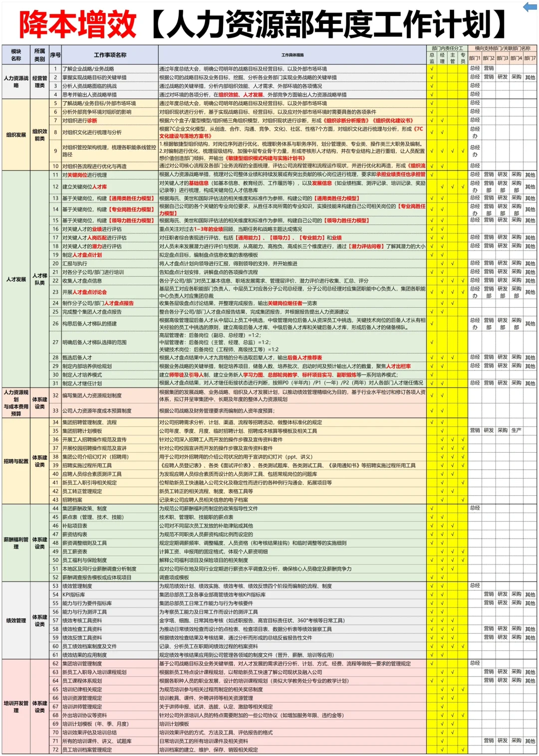Select the cell 绩效管理制度
The height and width of the screenshot is (756, 539).
point(110,586)
